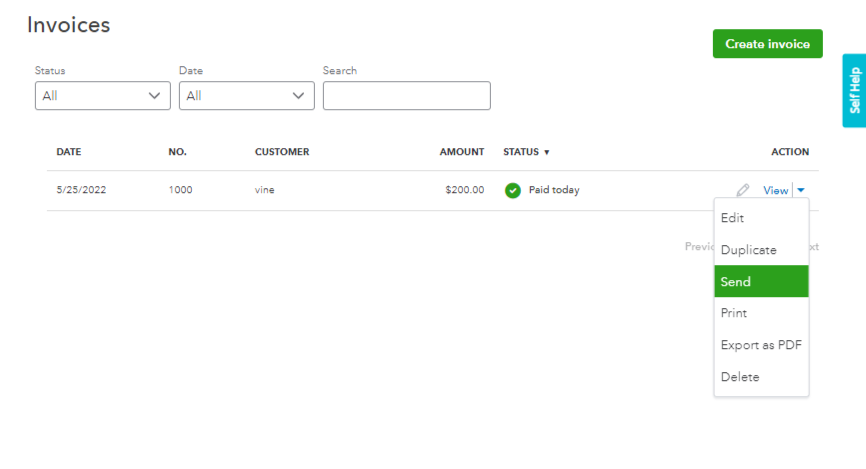Select Export as PDF option
The width and height of the screenshot is (866, 469).
click(761, 345)
